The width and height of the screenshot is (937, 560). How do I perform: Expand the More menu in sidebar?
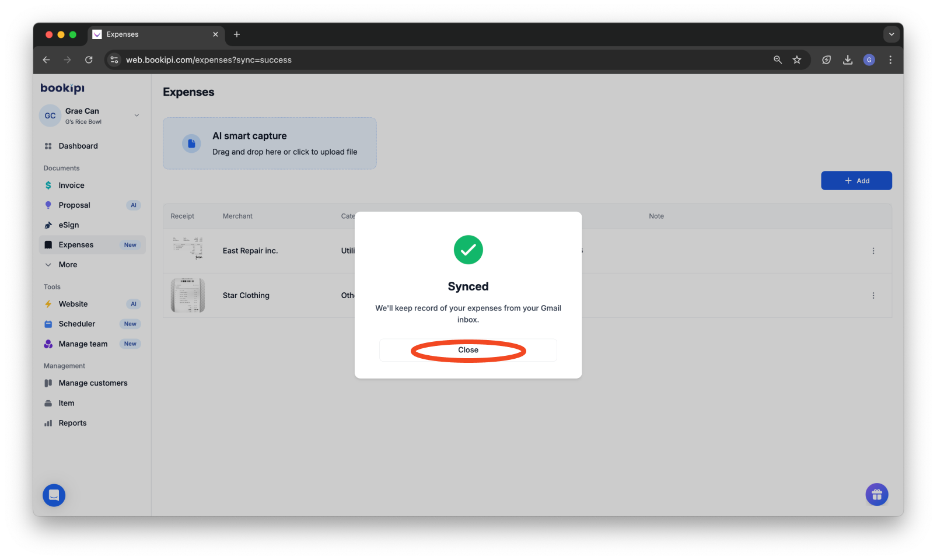[x=49, y=264]
